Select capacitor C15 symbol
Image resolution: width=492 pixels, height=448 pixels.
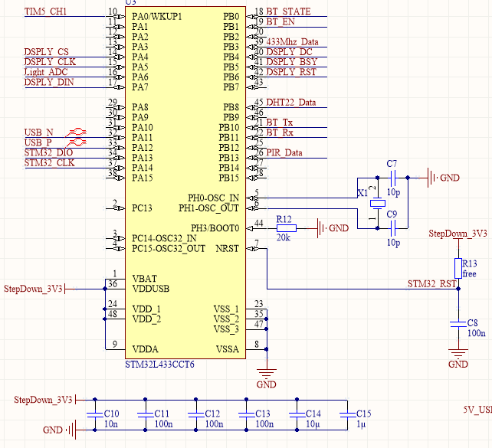point(347,415)
